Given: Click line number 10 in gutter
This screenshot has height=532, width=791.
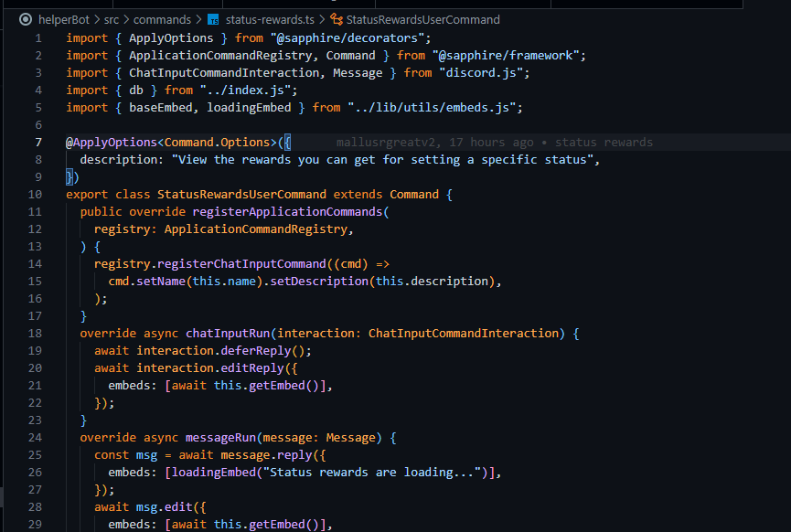Looking at the screenshot, I should click(x=35, y=194).
